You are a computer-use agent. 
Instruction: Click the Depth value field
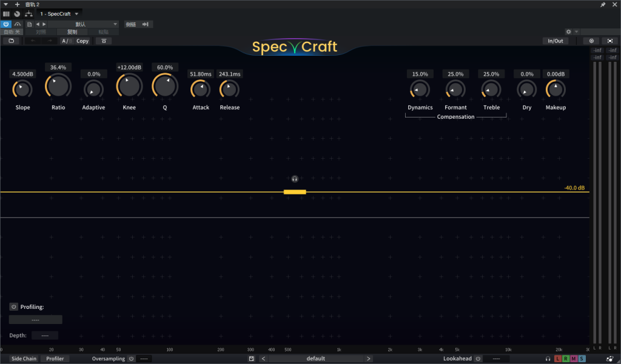(45, 336)
